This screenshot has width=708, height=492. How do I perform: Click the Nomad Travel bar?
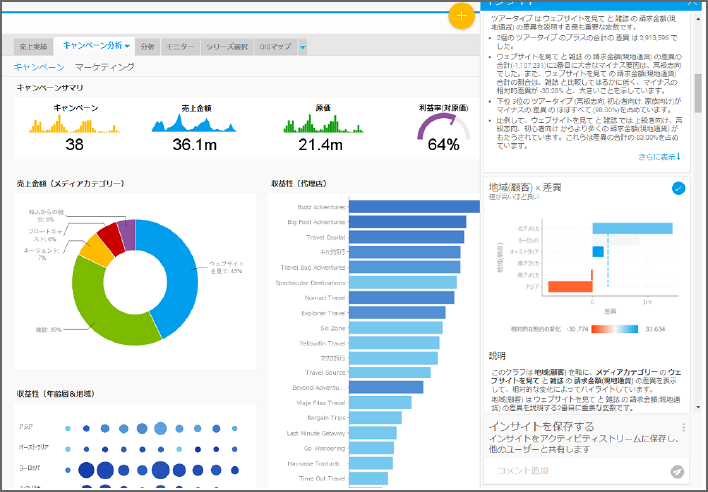(x=401, y=297)
